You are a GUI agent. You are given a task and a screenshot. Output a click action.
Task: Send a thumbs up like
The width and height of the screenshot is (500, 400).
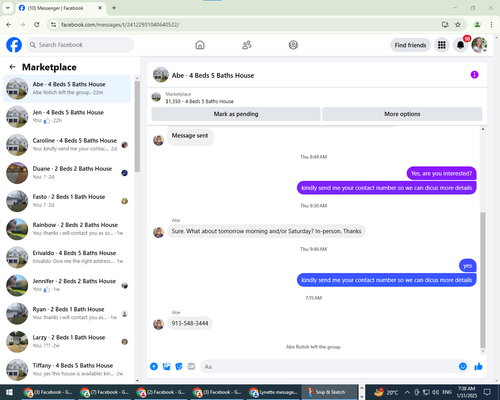[478, 367]
